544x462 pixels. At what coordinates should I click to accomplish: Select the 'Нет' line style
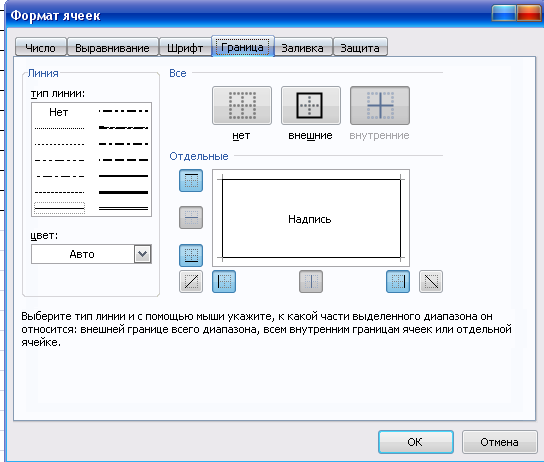[59, 112]
